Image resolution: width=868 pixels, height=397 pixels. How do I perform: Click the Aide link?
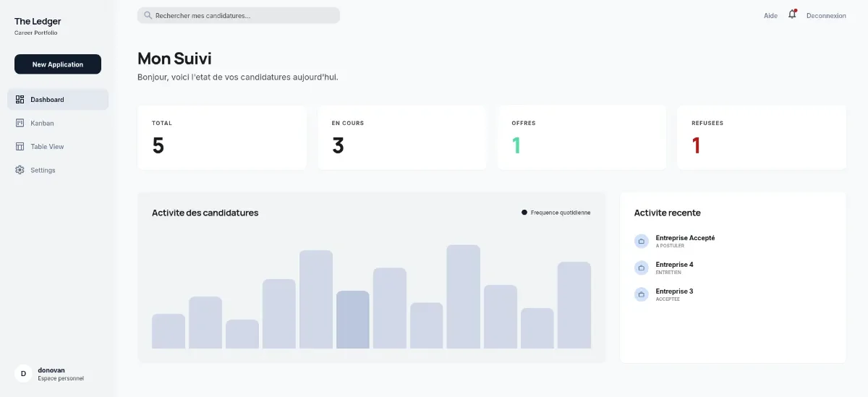point(770,16)
